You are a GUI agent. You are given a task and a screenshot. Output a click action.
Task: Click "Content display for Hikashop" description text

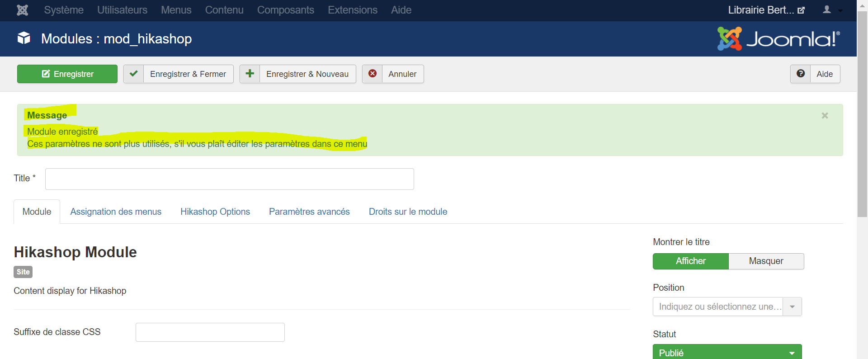(x=70, y=291)
